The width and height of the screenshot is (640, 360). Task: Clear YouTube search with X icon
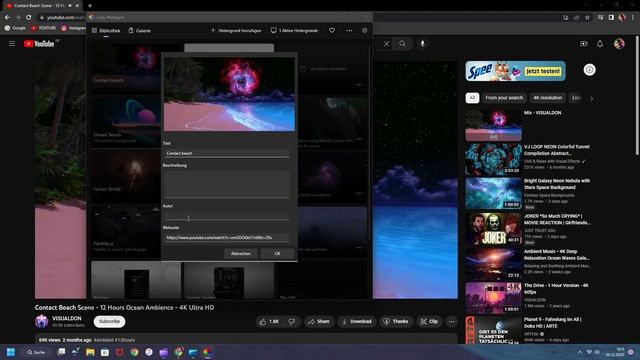point(387,44)
